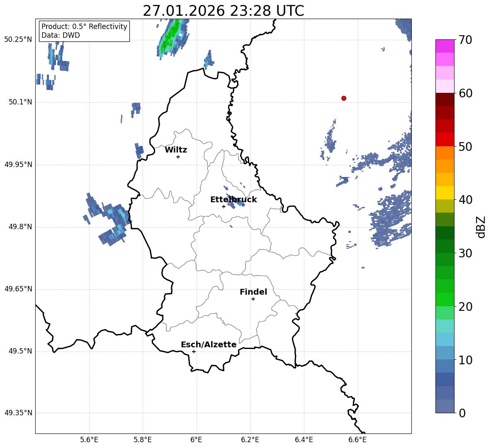Viewport: 491px width, 448px height.
Task: Click the 0 tick on colorbar
Action: tap(462, 413)
